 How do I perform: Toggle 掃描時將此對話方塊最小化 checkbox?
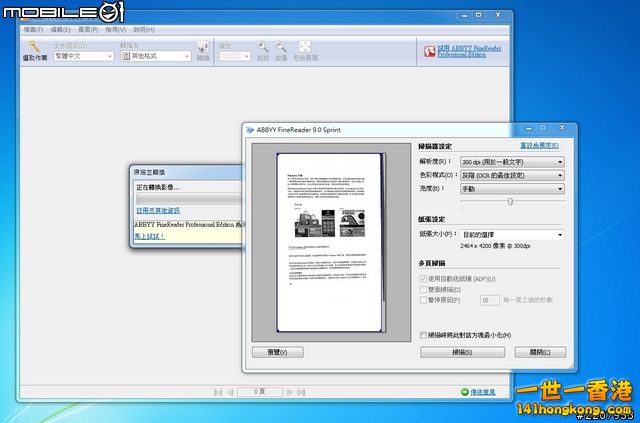click(x=424, y=335)
